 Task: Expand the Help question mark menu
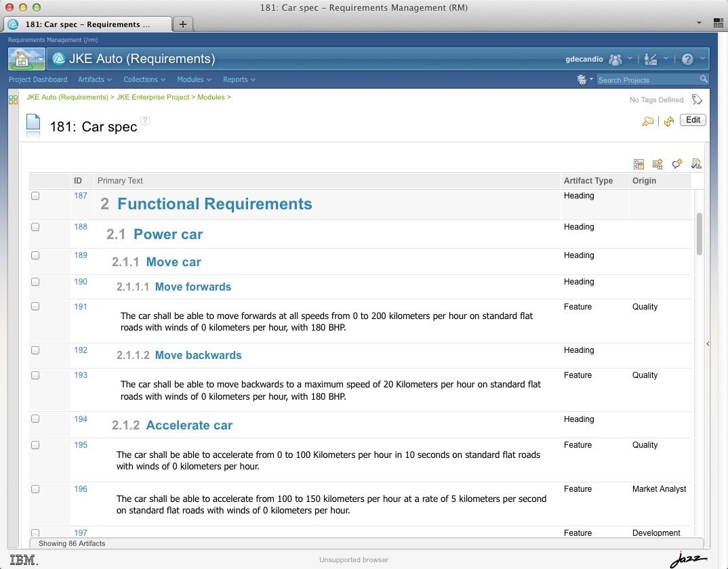pos(687,60)
